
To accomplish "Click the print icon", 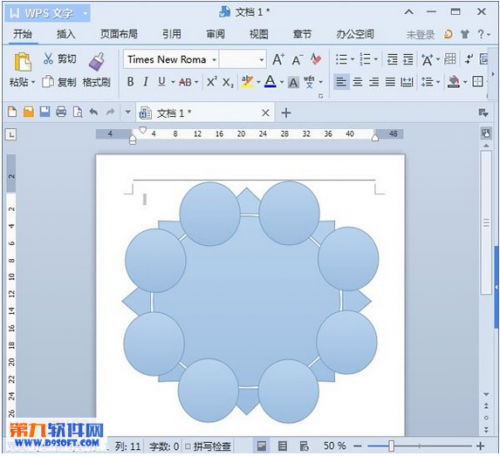I will tap(61, 112).
